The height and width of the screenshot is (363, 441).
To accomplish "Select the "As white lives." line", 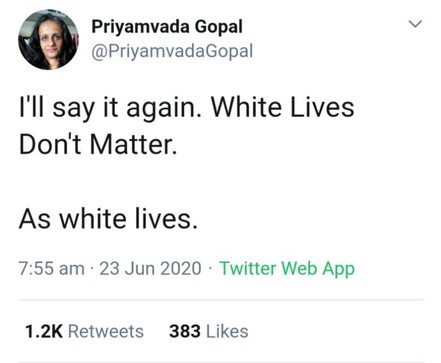I will click(x=108, y=219).
